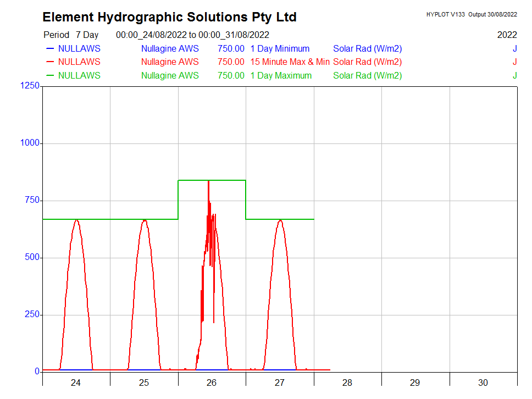This screenshot has height=399, width=532.
Task: Click the red peak spike on day 26
Action: pos(208,184)
